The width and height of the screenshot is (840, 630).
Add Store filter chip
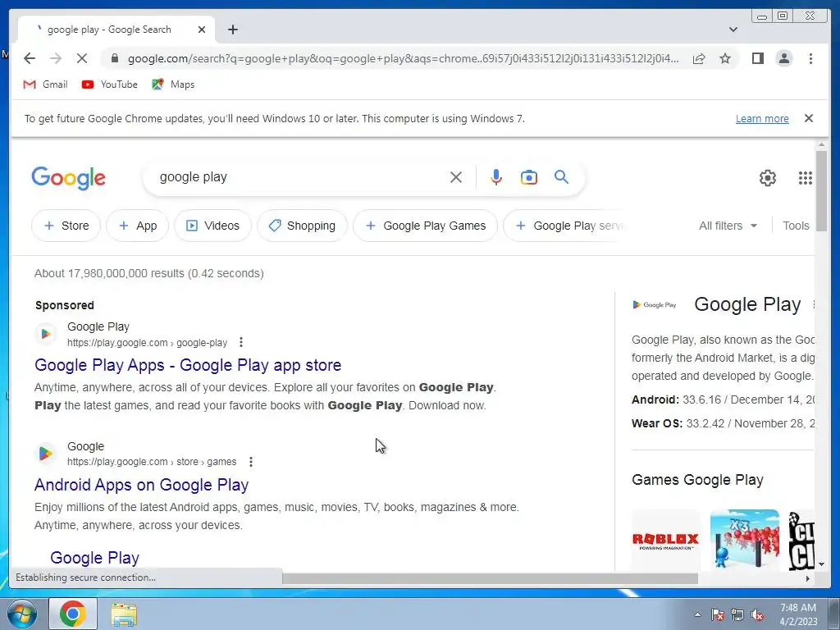(66, 226)
